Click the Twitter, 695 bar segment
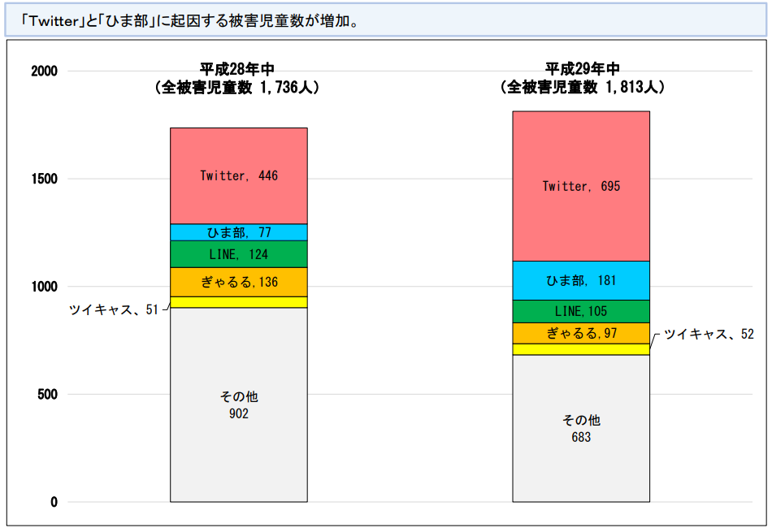The height and width of the screenshot is (532, 772). [581, 186]
